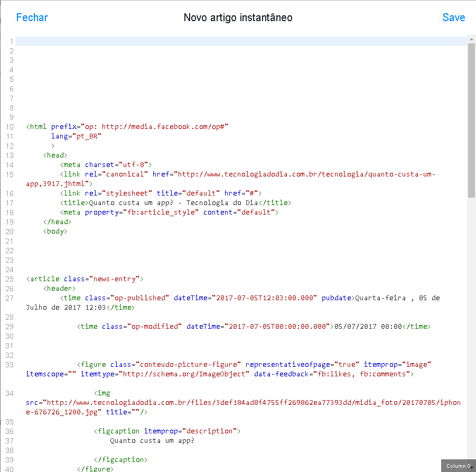
Task: Click time class="op-published" line
Action: 250,298
